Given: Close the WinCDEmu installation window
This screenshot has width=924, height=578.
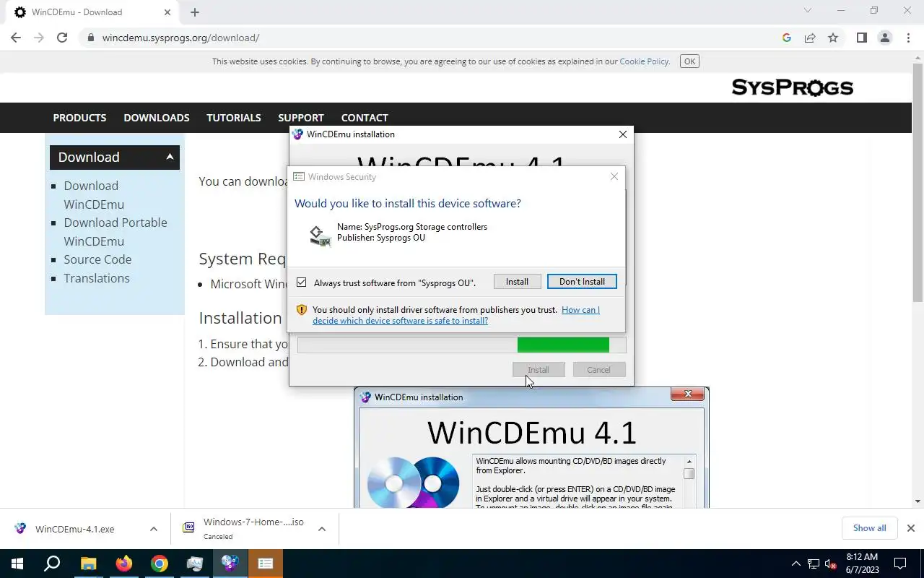Looking at the screenshot, I should click(623, 134).
